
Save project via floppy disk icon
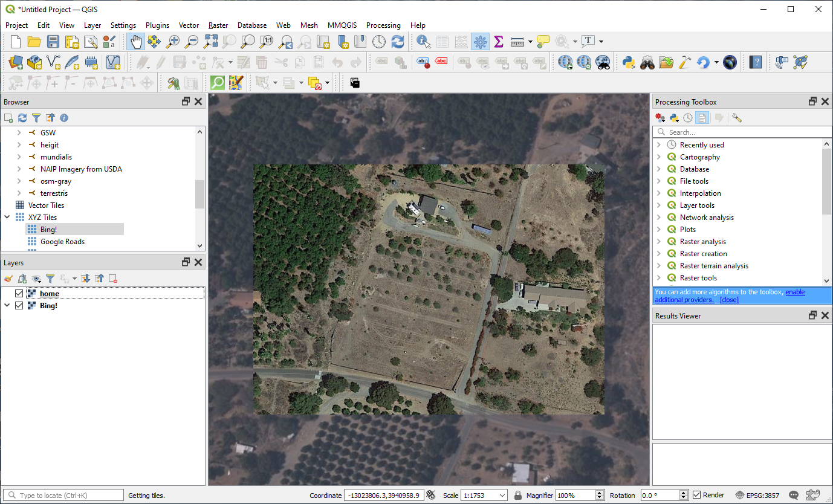[x=53, y=42]
